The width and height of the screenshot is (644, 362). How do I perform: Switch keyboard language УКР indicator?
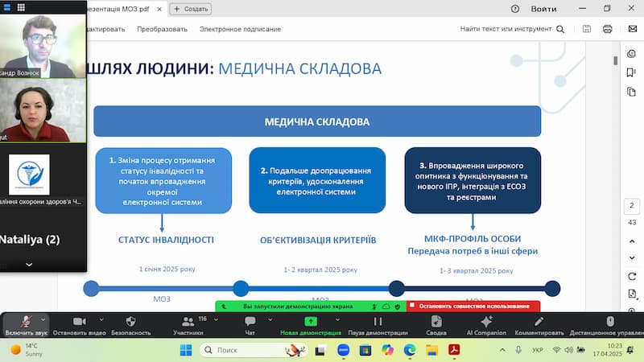[x=537, y=350]
